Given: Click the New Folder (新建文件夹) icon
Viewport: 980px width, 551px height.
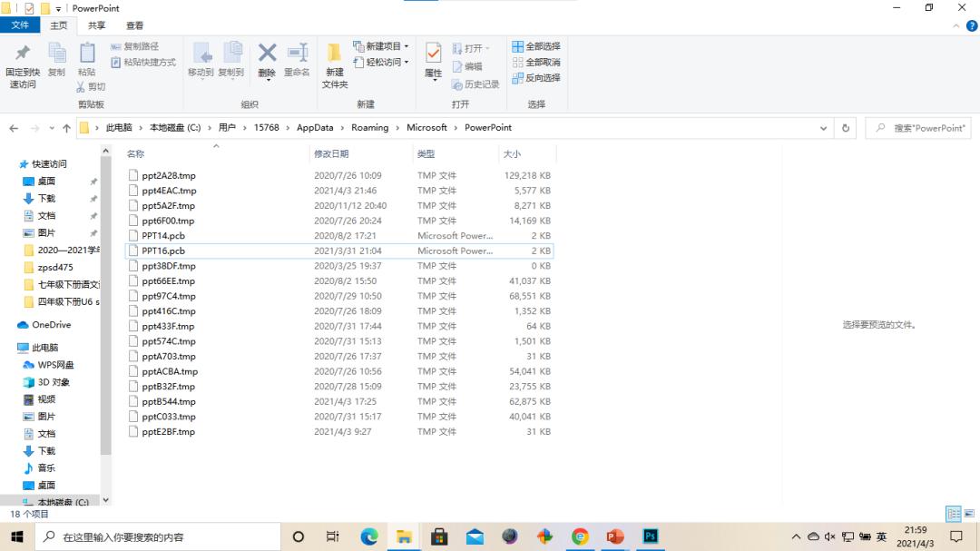Looking at the screenshot, I should 335,64.
